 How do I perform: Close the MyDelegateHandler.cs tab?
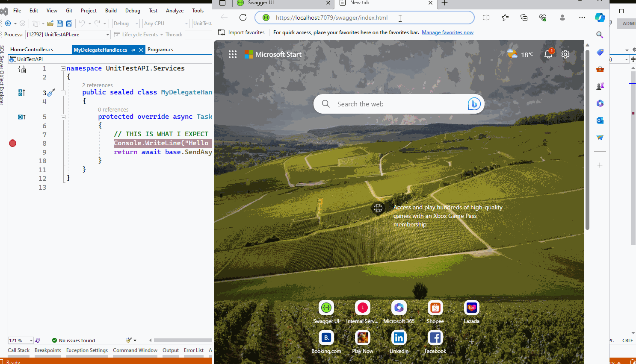[141, 50]
